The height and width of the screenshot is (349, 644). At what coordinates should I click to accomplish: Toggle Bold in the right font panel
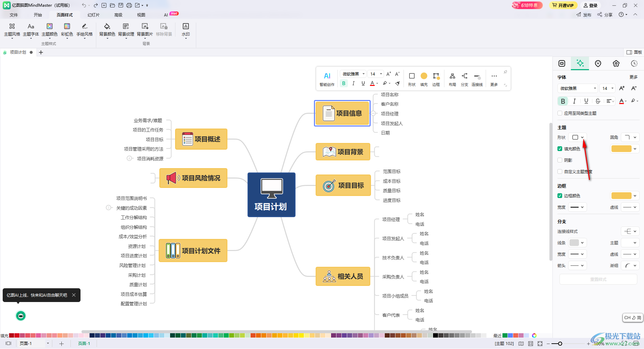point(563,101)
